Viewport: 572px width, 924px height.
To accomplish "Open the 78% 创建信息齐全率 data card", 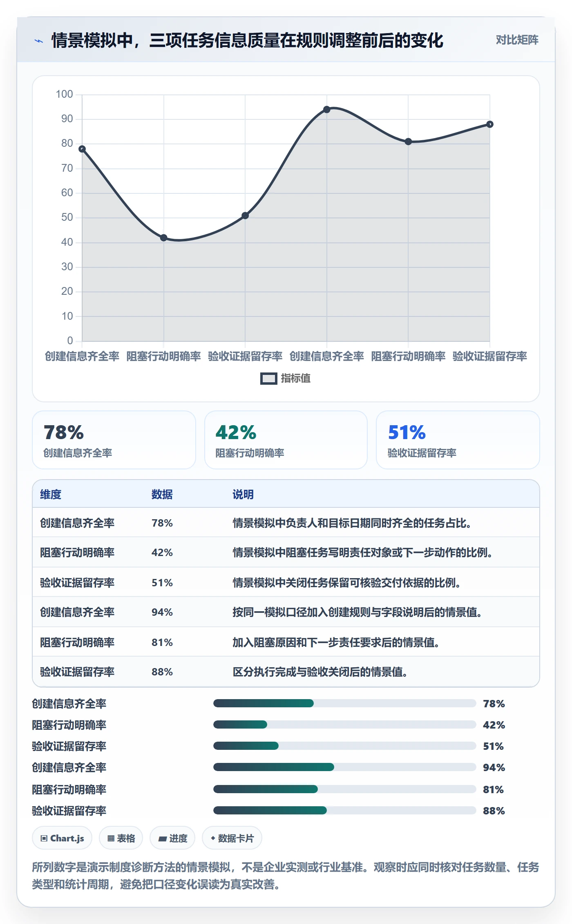I will 114,440.
